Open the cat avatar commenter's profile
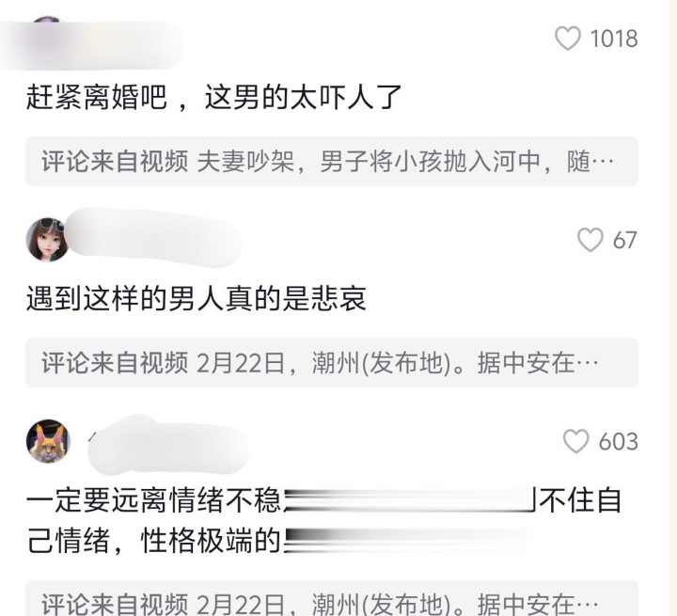Screen dimensions: 677x616 click(48, 441)
